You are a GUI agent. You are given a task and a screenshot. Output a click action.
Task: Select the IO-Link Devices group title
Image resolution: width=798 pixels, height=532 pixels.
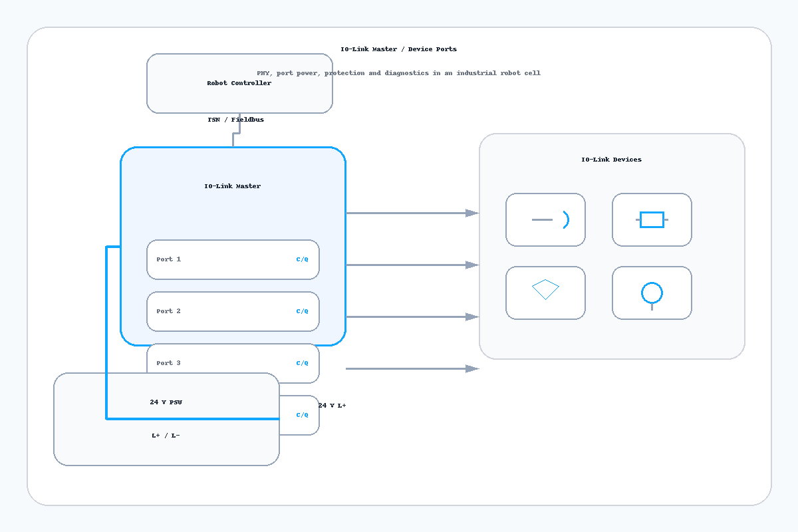coord(612,160)
